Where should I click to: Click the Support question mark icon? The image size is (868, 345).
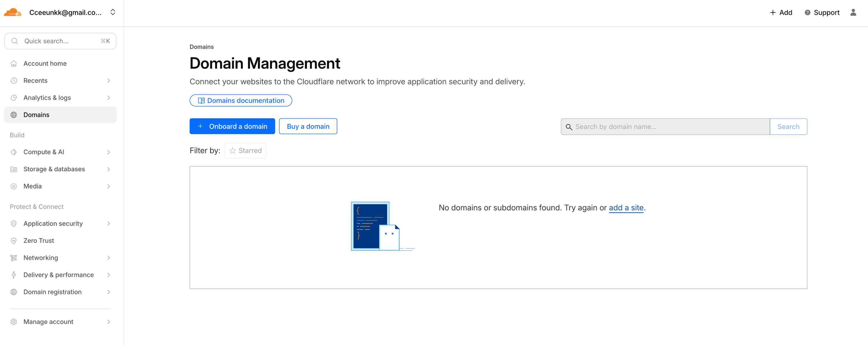(x=807, y=12)
